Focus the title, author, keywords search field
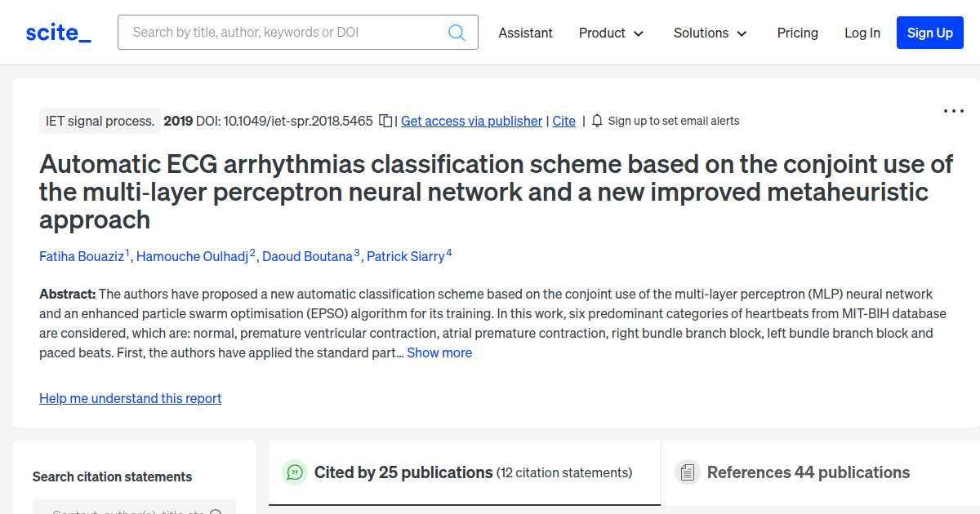This screenshot has width=980, height=514. [x=286, y=33]
